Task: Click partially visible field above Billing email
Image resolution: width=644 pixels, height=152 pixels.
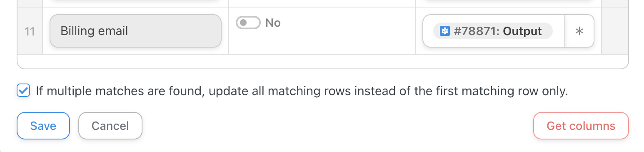Action: pyautogui.click(x=135, y=1)
